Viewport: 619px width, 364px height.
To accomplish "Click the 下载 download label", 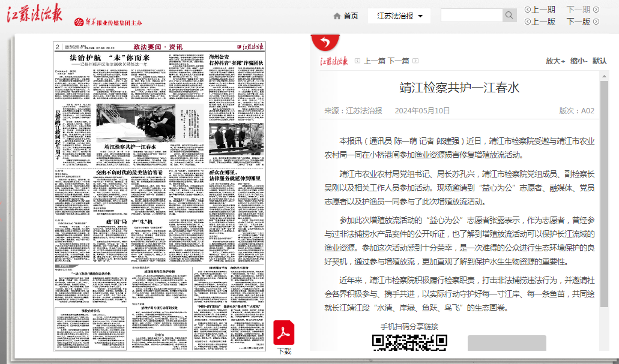I will pyautogui.click(x=284, y=351).
